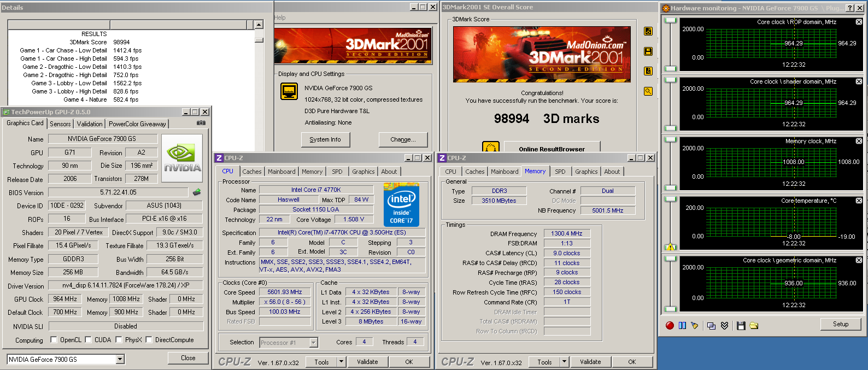Screen dimensions: 868x370
Task: Save monitoring log with the floppy disk icon
Action: coord(741,325)
